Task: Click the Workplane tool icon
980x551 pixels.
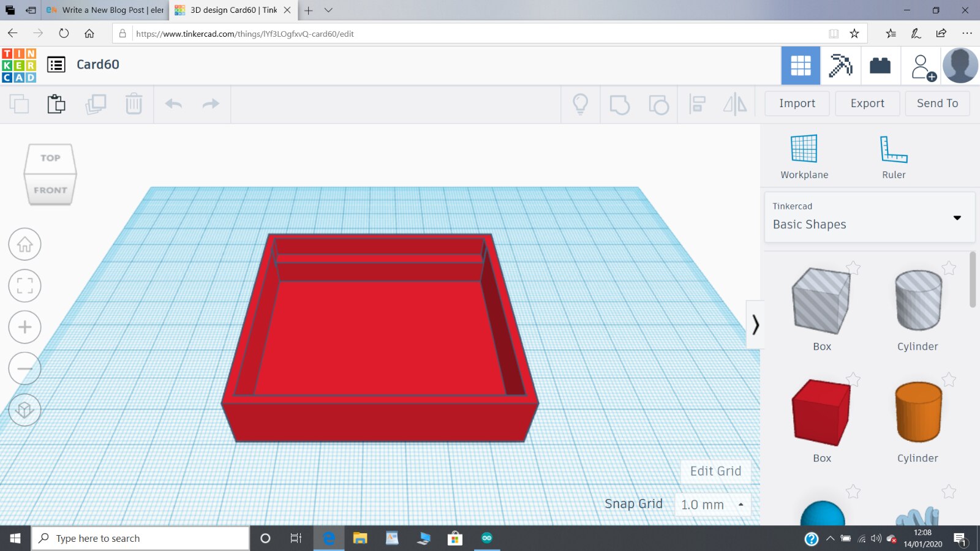Action: coord(804,149)
